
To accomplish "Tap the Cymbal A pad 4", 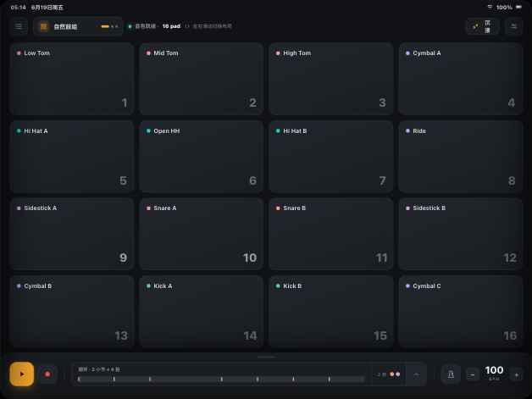I will 460,79.
